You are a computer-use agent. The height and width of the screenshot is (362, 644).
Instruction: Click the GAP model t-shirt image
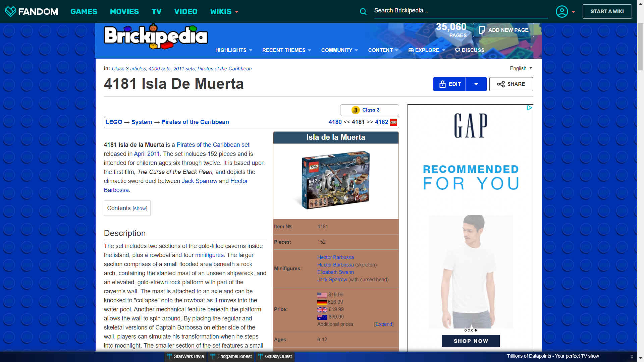point(471,271)
